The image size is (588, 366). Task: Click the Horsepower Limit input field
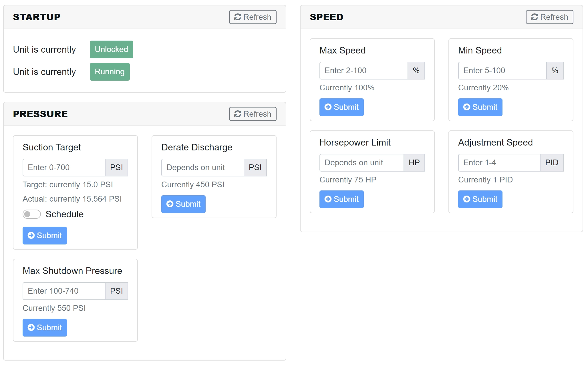[361, 163]
